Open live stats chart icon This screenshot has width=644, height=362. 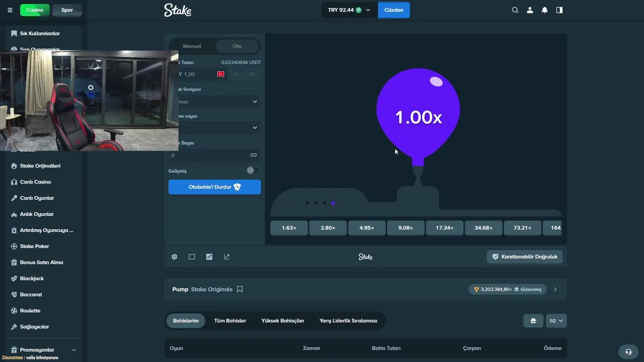coord(209,256)
